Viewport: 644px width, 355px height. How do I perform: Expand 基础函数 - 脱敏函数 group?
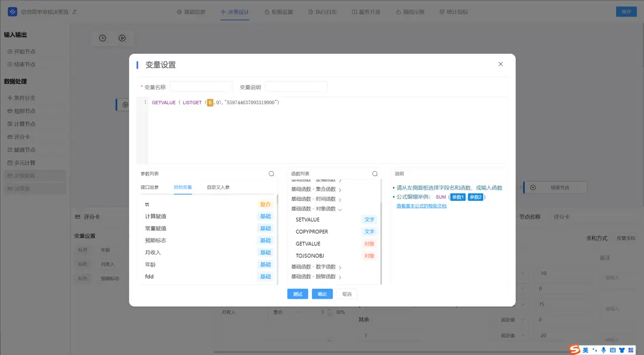(x=316, y=277)
